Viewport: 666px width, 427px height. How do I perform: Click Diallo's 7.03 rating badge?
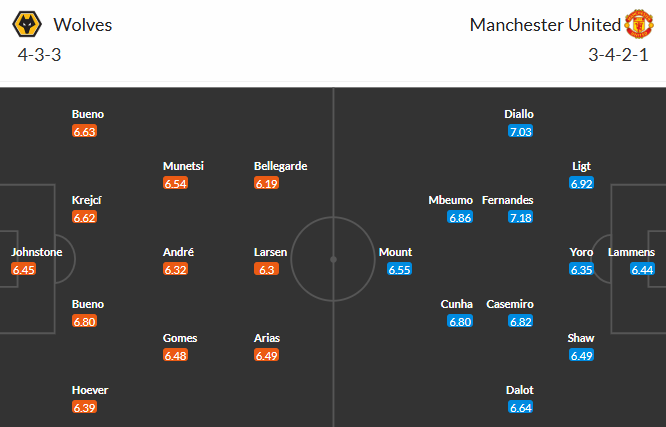[520, 131]
